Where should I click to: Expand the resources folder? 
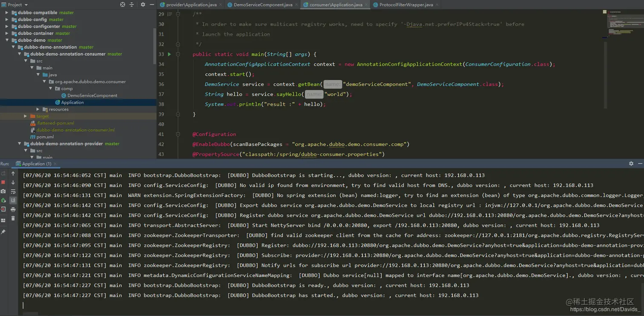click(x=38, y=109)
